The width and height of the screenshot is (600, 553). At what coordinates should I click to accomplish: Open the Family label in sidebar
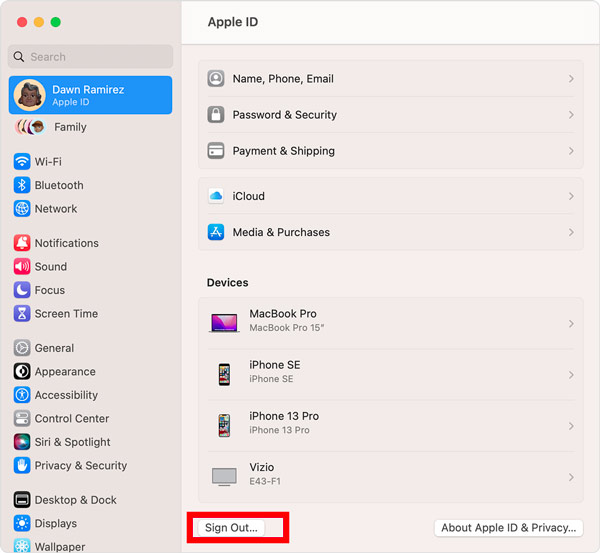coord(70,127)
